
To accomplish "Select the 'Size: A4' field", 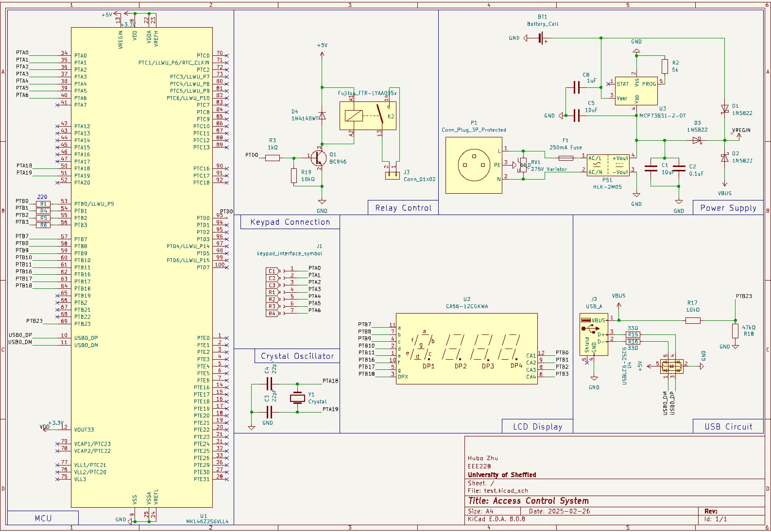I will [x=480, y=512].
